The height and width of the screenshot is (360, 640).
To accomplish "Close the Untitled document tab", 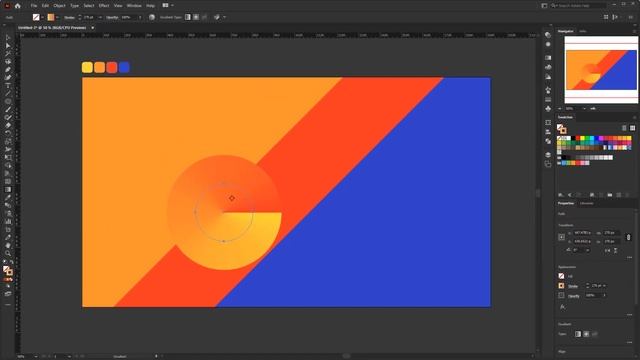I will [93, 28].
